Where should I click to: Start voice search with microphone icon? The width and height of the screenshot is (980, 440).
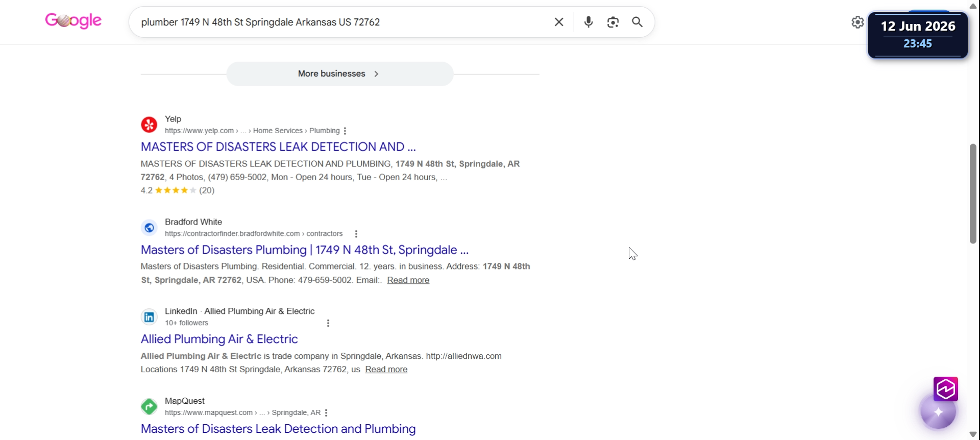click(x=589, y=22)
